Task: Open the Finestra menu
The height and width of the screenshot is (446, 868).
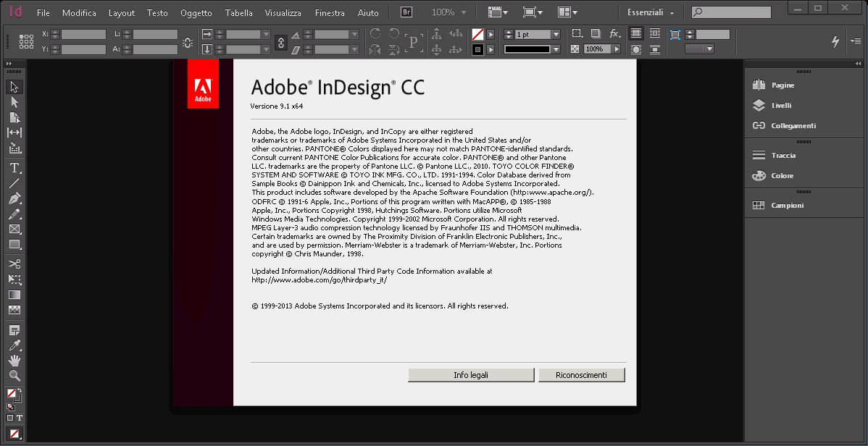Action: coord(330,13)
